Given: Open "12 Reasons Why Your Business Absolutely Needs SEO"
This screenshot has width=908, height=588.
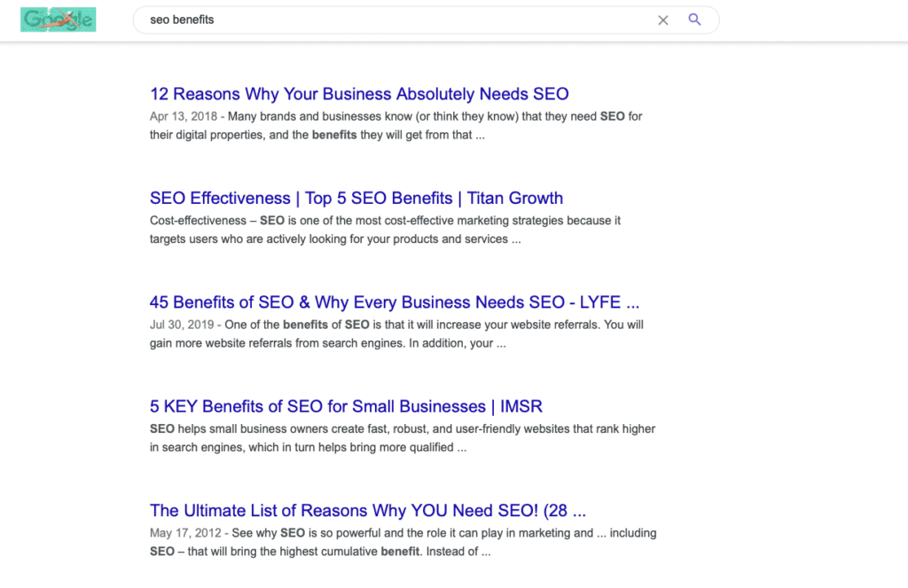Looking at the screenshot, I should 359,94.
